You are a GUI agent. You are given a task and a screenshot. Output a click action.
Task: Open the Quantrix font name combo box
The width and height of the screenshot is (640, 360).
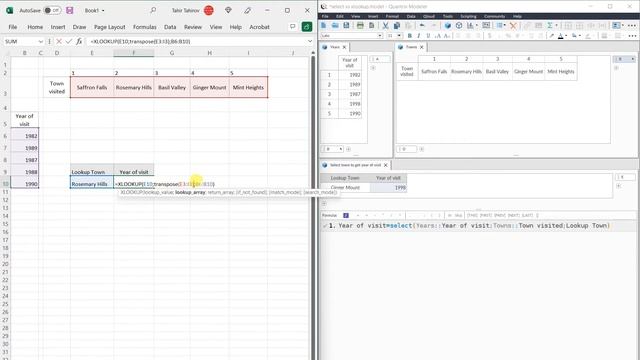pyautogui.click(x=351, y=36)
